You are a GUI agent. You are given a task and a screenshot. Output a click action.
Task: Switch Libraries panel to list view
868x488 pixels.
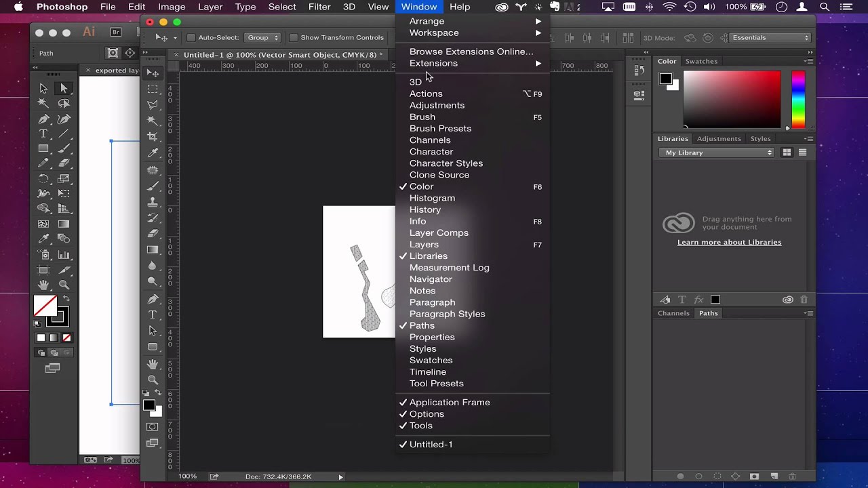tap(802, 152)
